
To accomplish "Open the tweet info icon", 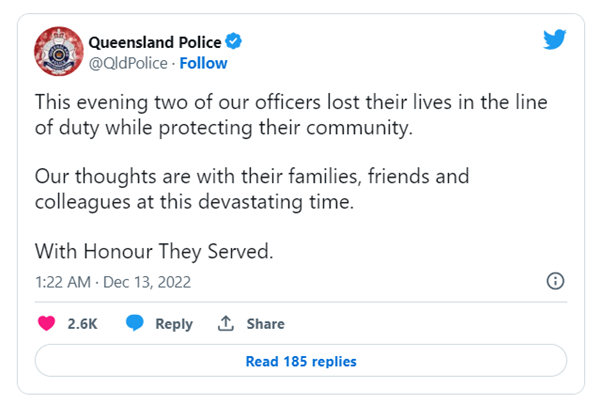I will pyautogui.click(x=556, y=281).
